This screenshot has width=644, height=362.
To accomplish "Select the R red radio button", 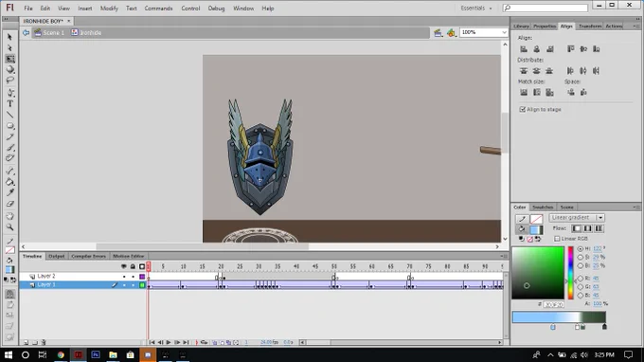I will click(x=581, y=279).
